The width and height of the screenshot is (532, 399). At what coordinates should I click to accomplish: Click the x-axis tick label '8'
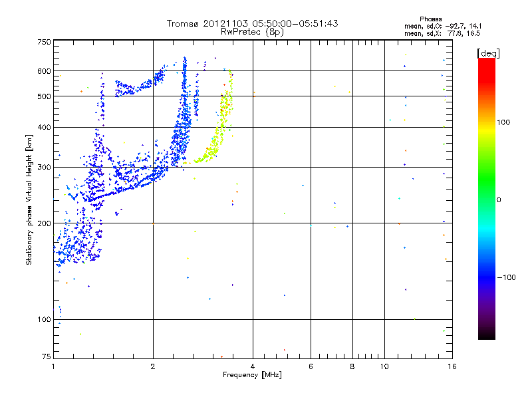tap(352, 366)
